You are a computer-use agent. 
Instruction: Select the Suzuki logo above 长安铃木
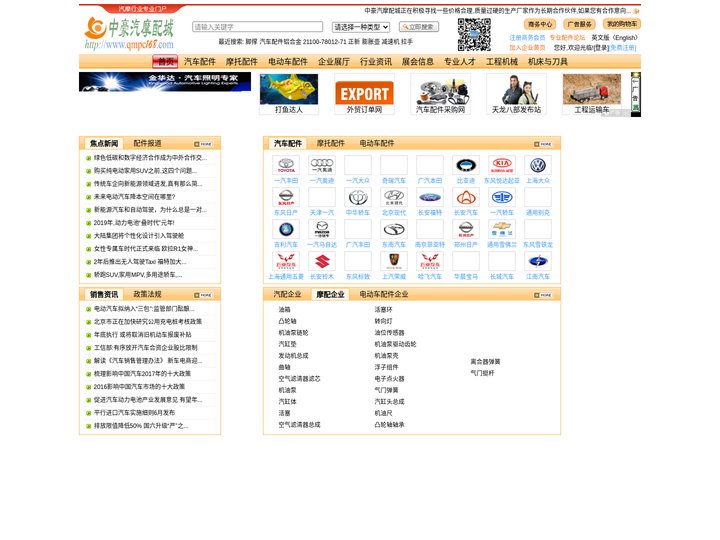322,262
